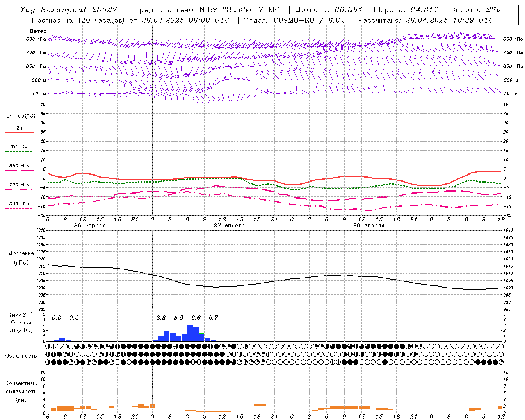Click the '850 гПа' temperature legend line sample
Screen dimensions: 525x420
(19, 170)
